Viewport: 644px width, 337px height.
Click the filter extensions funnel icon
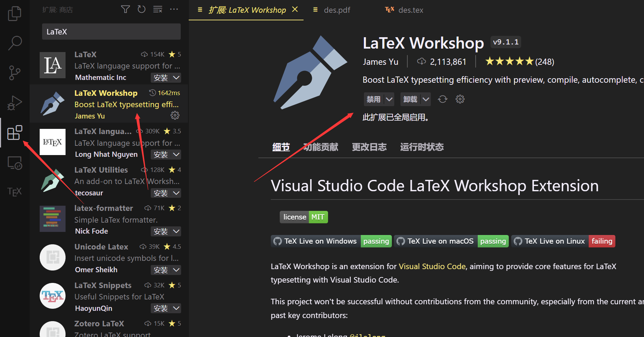(126, 9)
